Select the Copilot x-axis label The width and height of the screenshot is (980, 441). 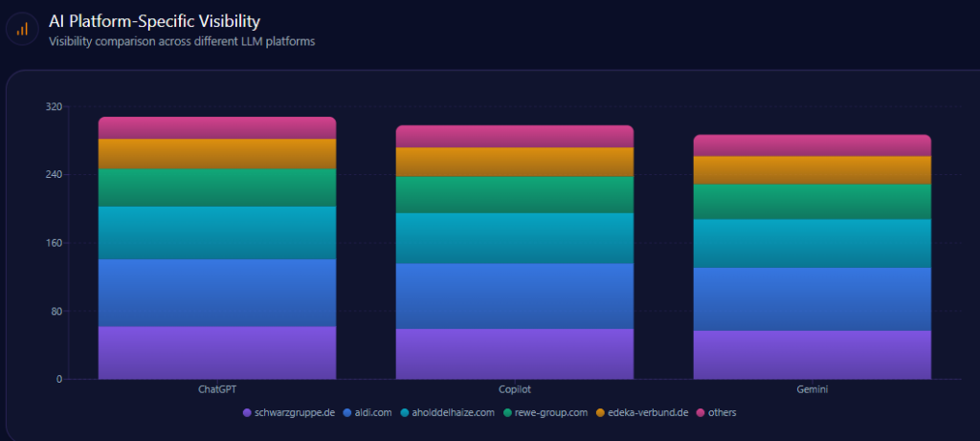pos(515,390)
